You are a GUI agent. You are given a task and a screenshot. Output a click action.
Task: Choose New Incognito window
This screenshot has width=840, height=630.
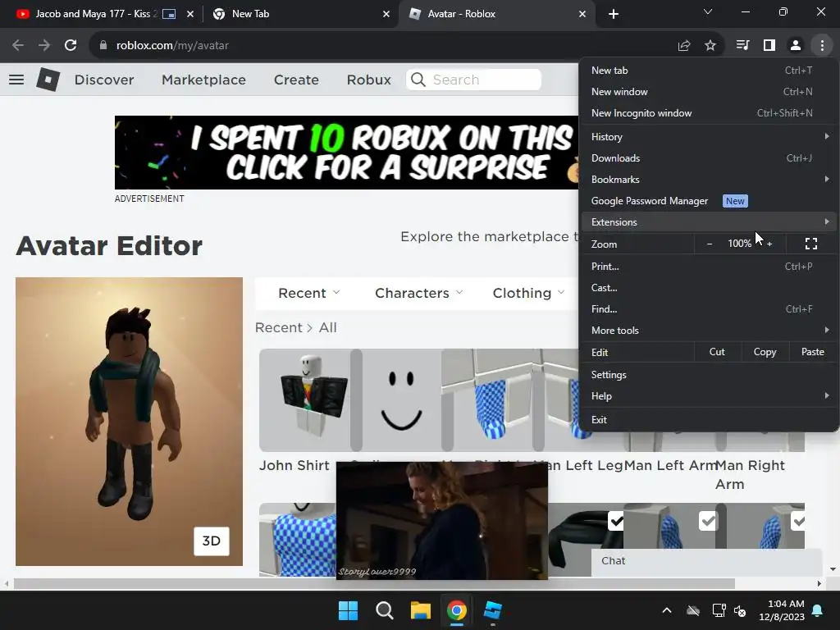(x=710, y=113)
